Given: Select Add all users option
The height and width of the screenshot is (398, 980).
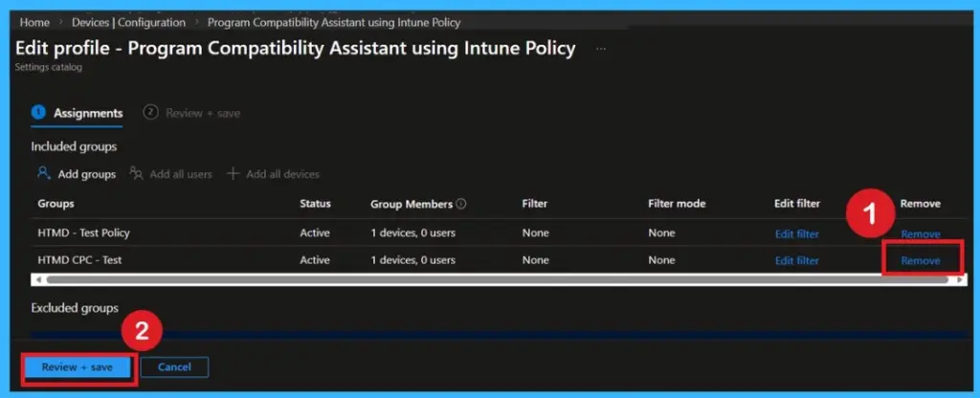Looking at the screenshot, I should [x=181, y=174].
